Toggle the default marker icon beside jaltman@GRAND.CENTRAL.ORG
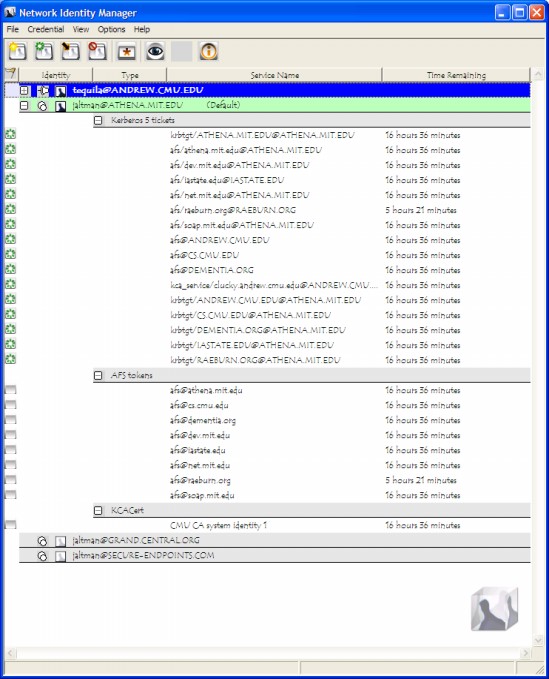The height and width of the screenshot is (679, 549). 42,540
